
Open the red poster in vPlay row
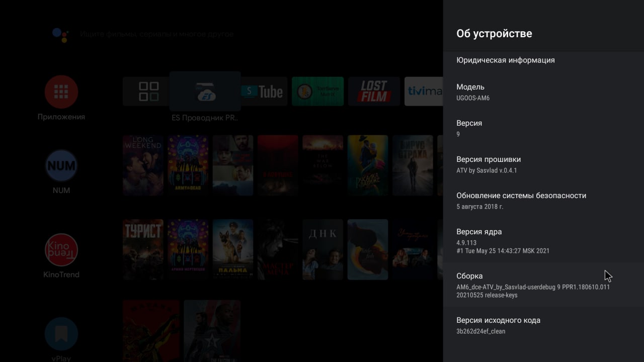point(151,331)
